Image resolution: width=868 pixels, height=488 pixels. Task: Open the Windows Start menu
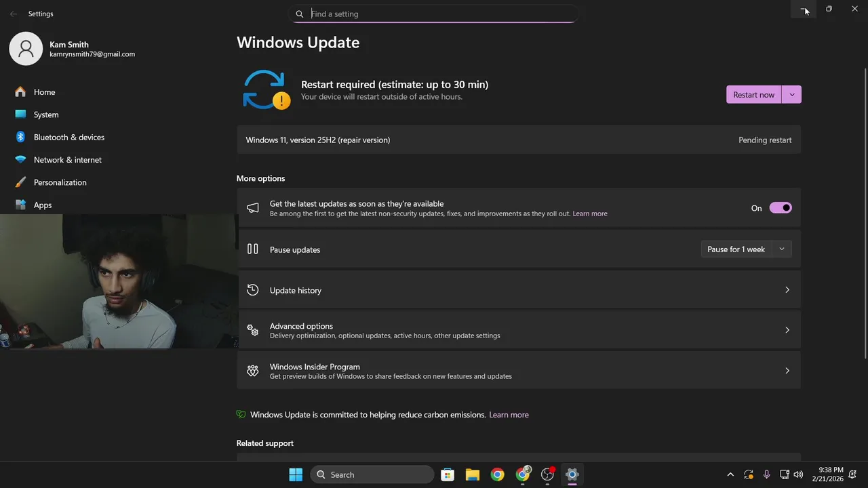click(296, 474)
